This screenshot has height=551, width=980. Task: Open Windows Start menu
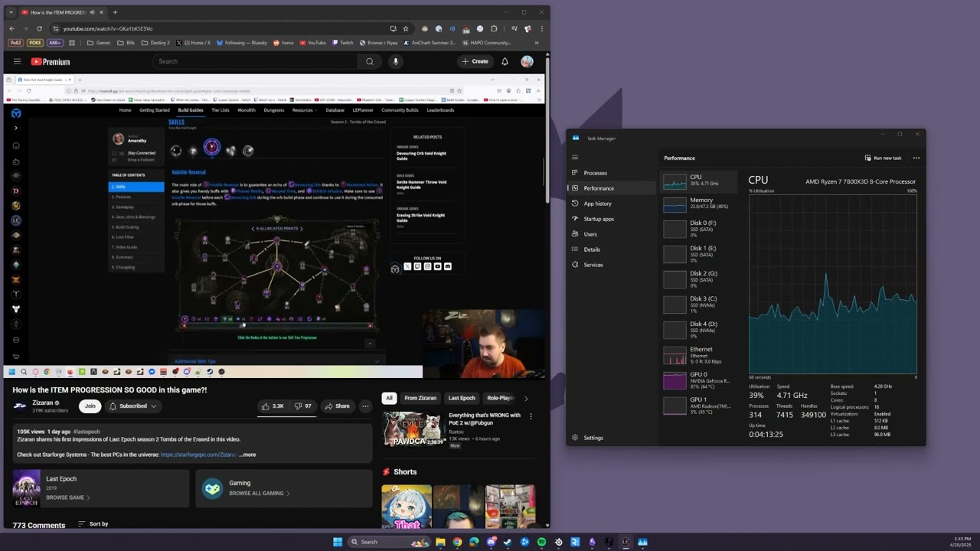[x=338, y=542]
